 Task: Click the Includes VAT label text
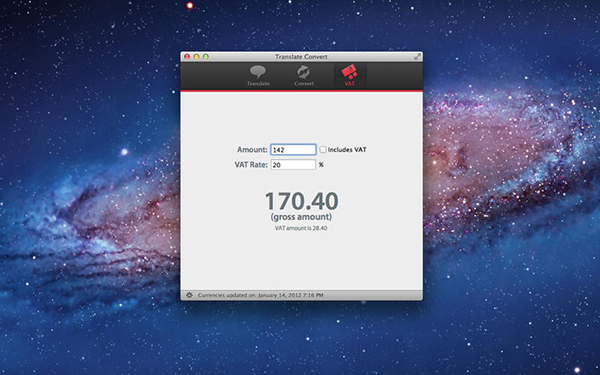[x=347, y=150]
